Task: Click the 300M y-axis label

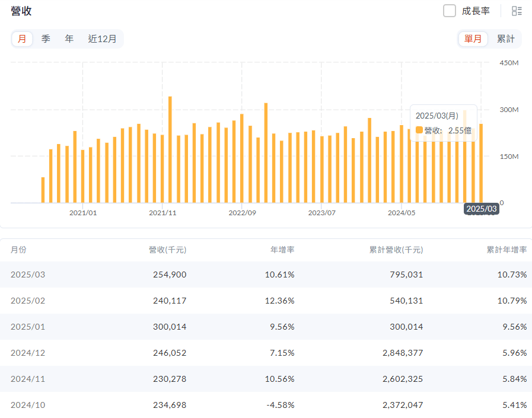Action: pos(509,110)
